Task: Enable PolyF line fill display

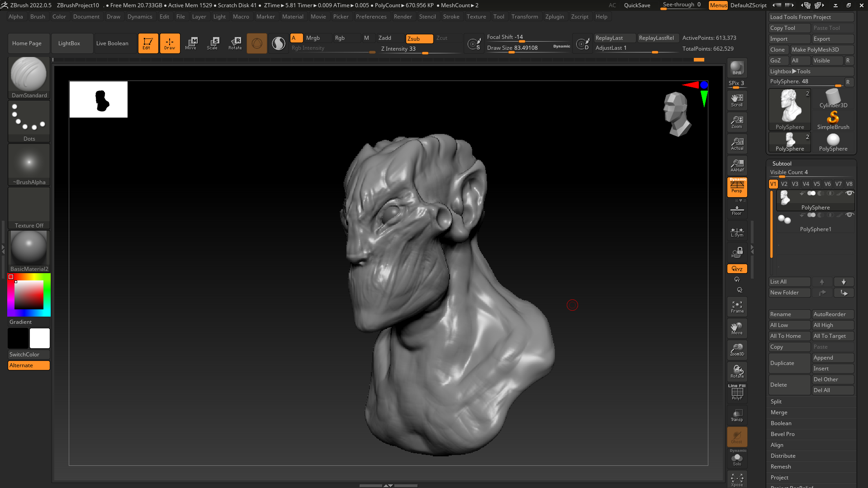Action: 737,392
